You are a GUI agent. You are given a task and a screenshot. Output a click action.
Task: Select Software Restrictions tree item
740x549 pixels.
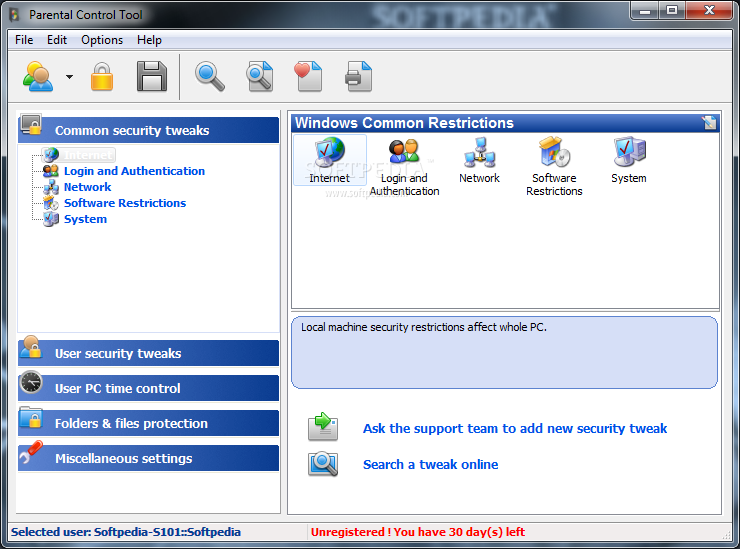click(125, 203)
